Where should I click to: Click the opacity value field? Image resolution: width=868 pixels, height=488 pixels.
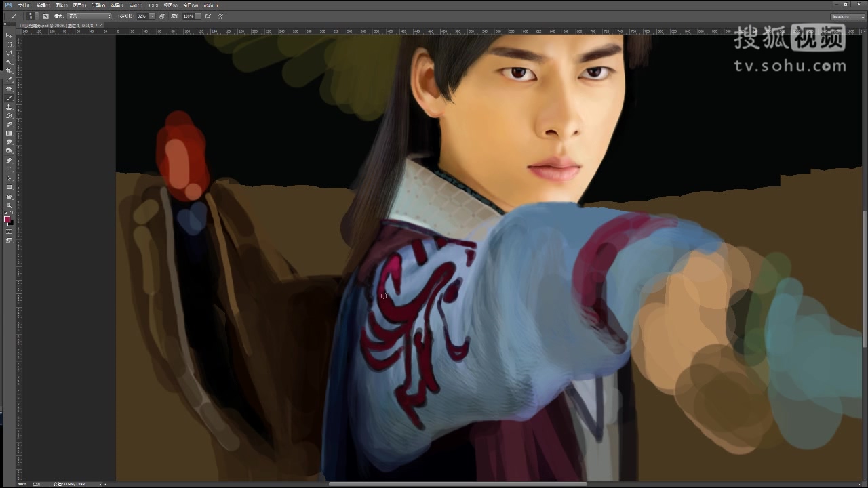pyautogui.click(x=142, y=16)
